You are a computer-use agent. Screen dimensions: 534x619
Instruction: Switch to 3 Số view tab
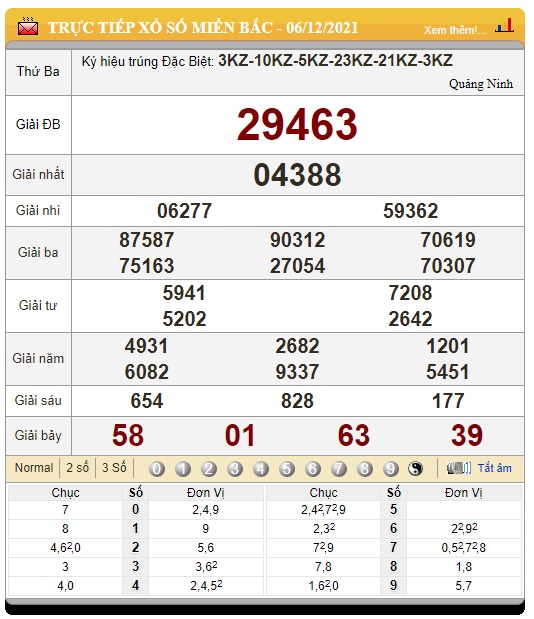(114, 468)
